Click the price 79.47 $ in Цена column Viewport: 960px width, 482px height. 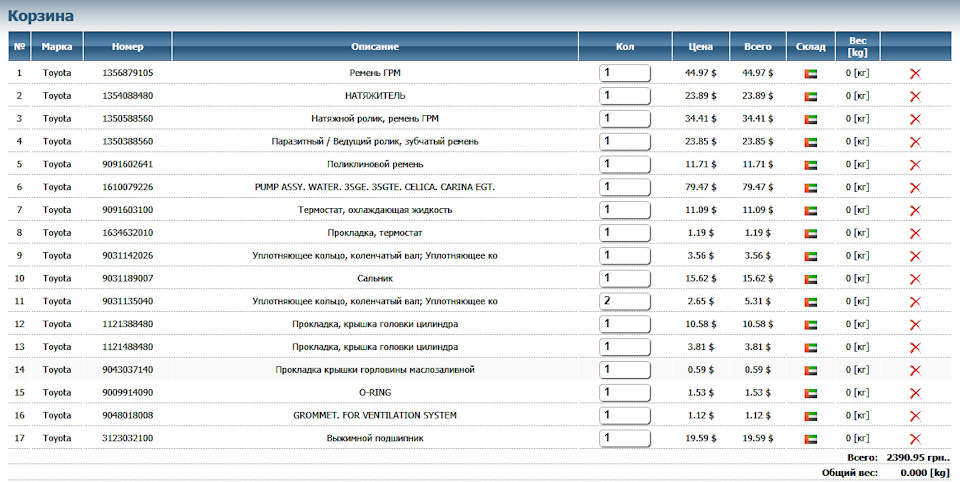(x=700, y=187)
